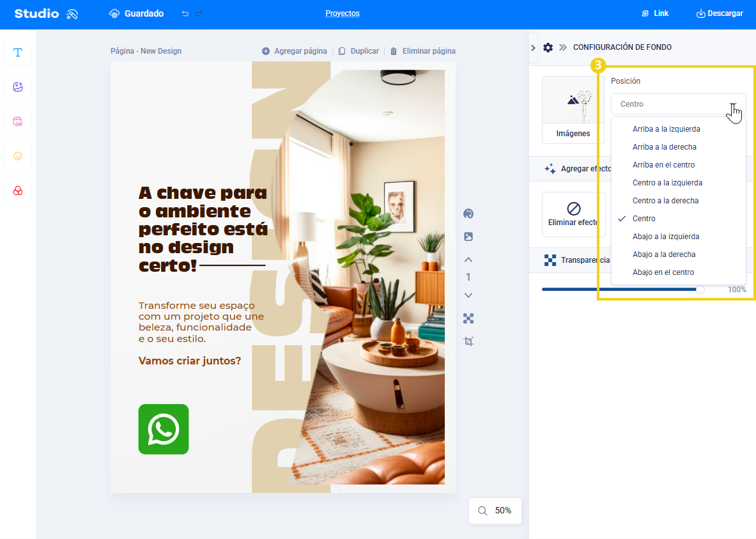The height and width of the screenshot is (539, 756).
Task: Open the color palette icon beside canvas
Action: pos(468,214)
